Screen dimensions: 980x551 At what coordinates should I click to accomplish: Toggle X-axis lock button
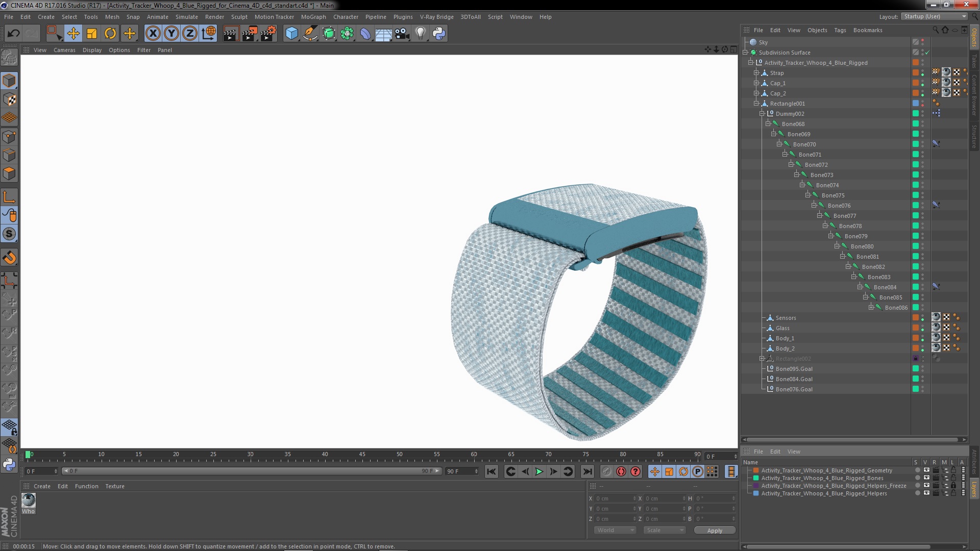[153, 34]
